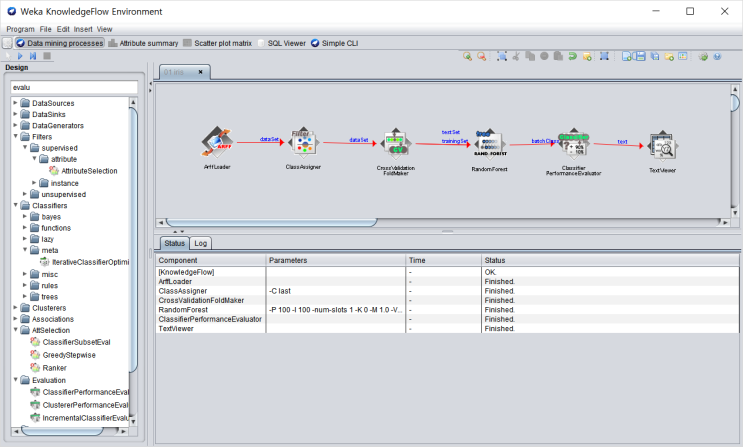Click the zoom in magnifier icon

click(467, 56)
